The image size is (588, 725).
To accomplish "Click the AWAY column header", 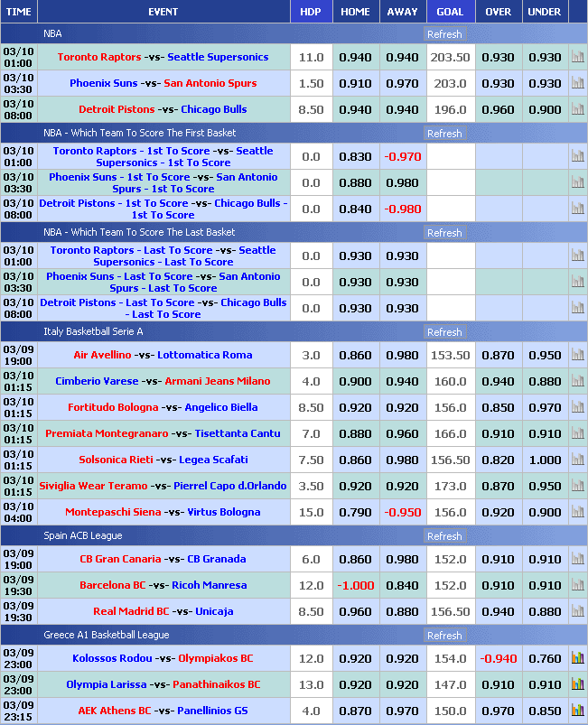I will point(403,12).
